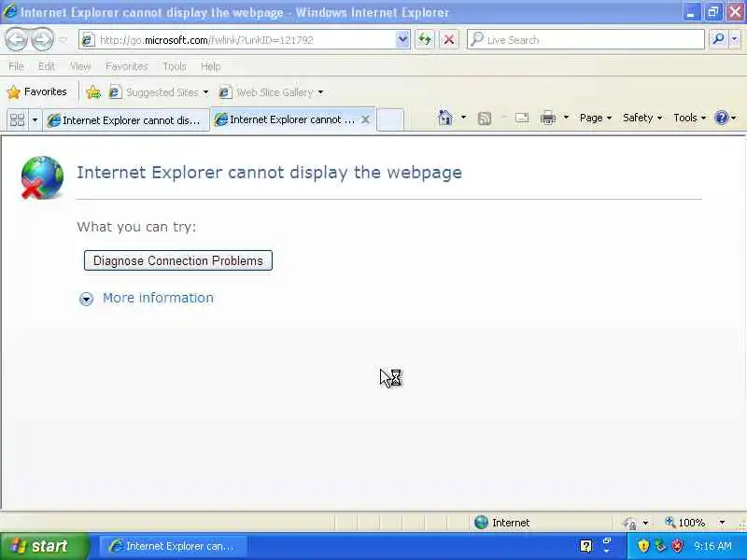This screenshot has height=560, width=747.
Task: Open the View menu
Action: coord(80,66)
